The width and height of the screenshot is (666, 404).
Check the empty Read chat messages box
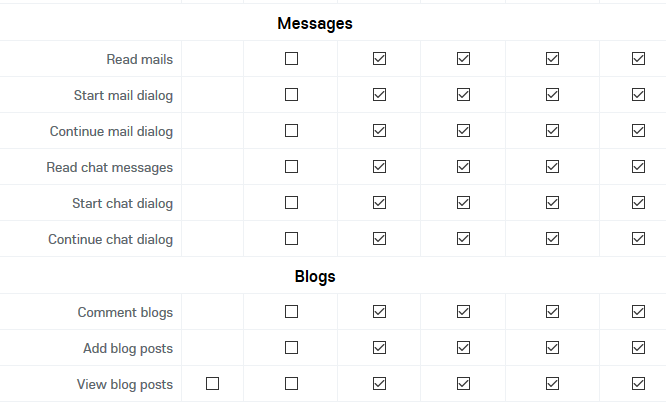[291, 167]
